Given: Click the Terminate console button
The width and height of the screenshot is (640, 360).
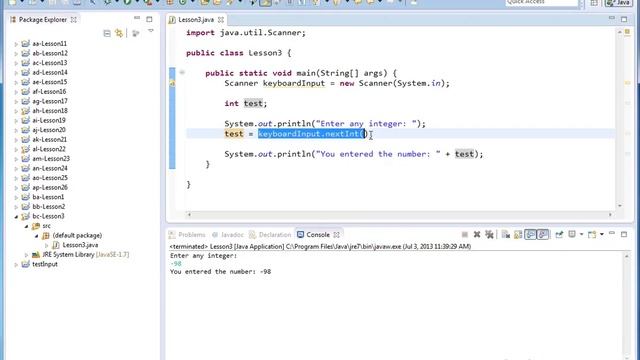Looking at the screenshot, I should (464, 235).
